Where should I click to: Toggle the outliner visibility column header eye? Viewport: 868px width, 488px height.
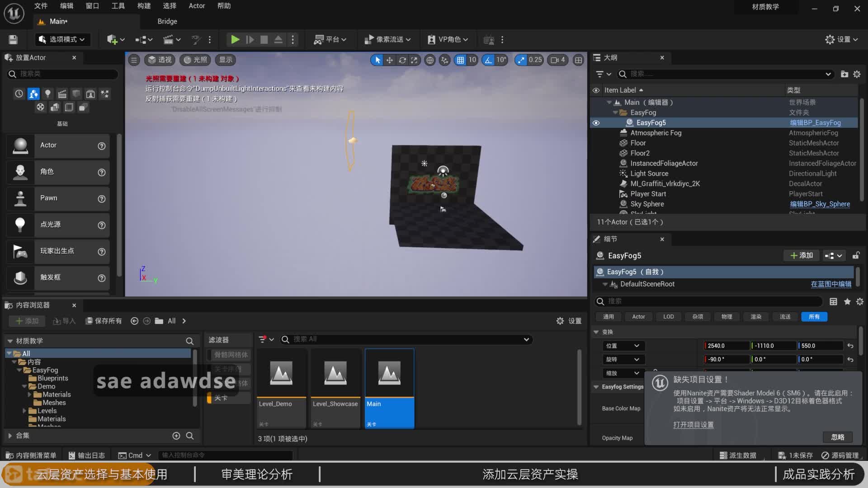pos(596,90)
